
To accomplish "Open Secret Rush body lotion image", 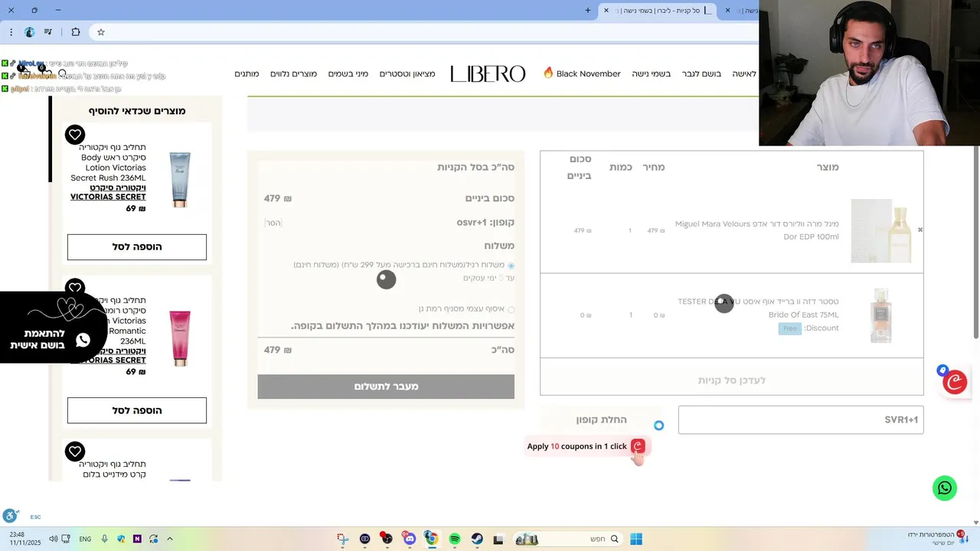I will (x=180, y=179).
